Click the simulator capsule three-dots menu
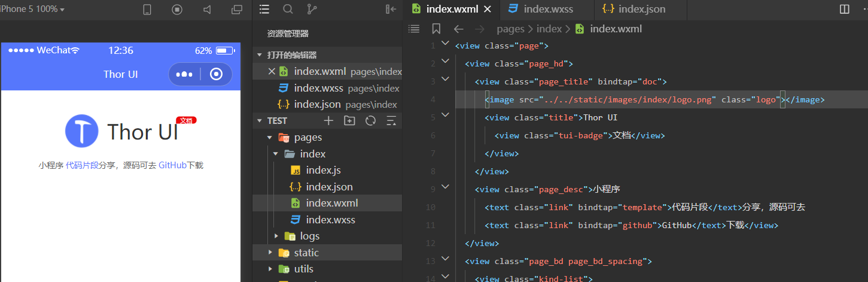Viewport: 868px width, 282px height. click(x=184, y=74)
